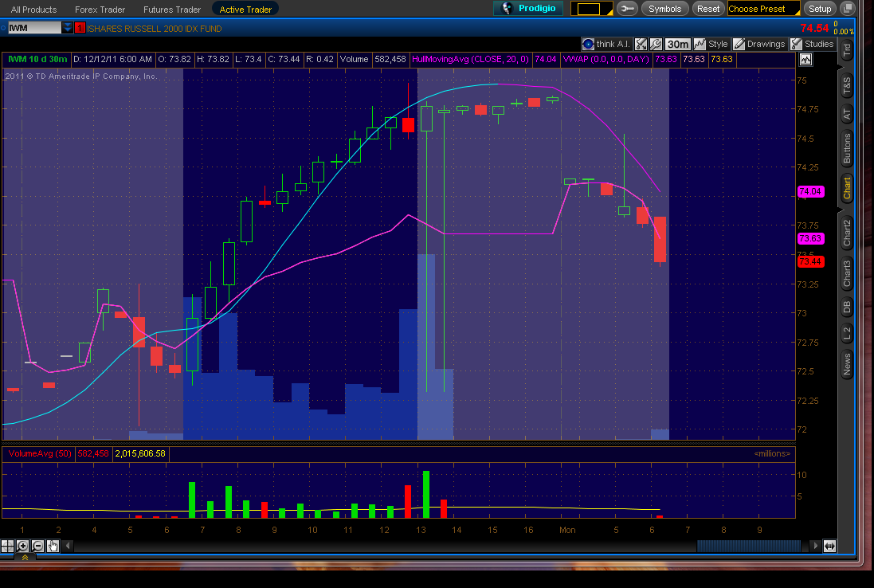The image size is (874, 588).
Task: Toggle the red numbered link indicator beside IWM
Action: tap(79, 28)
